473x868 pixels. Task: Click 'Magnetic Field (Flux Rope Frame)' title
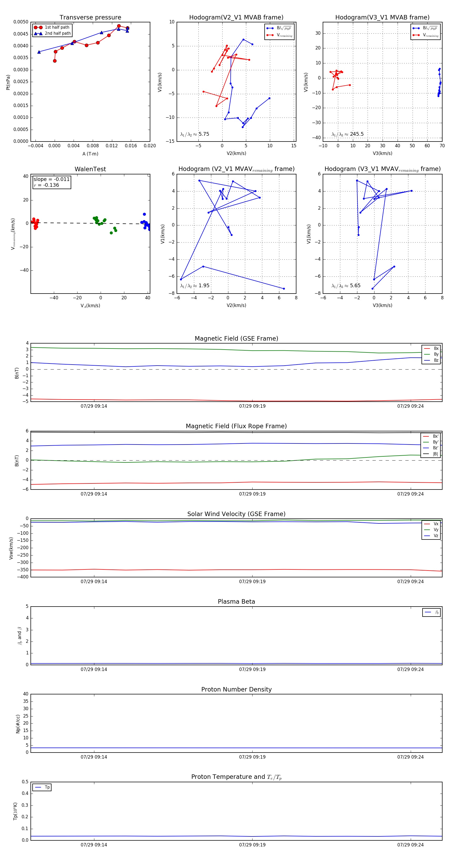236,426
